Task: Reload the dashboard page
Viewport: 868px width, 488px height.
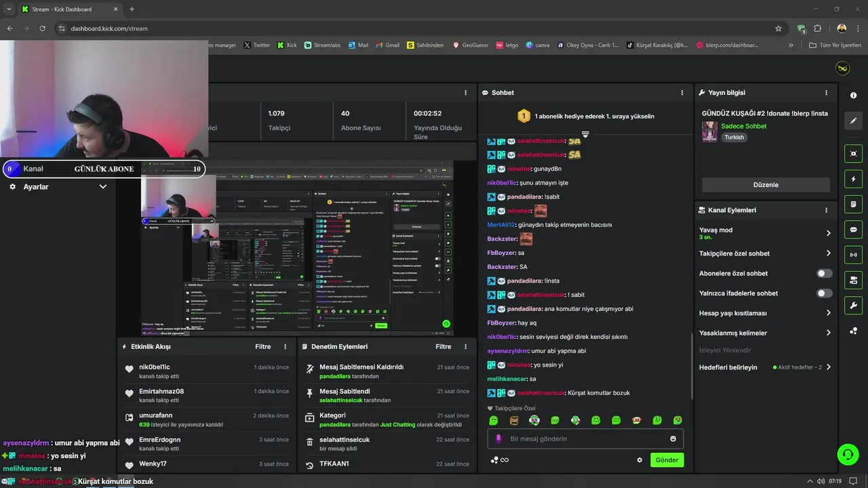Action: [x=42, y=28]
